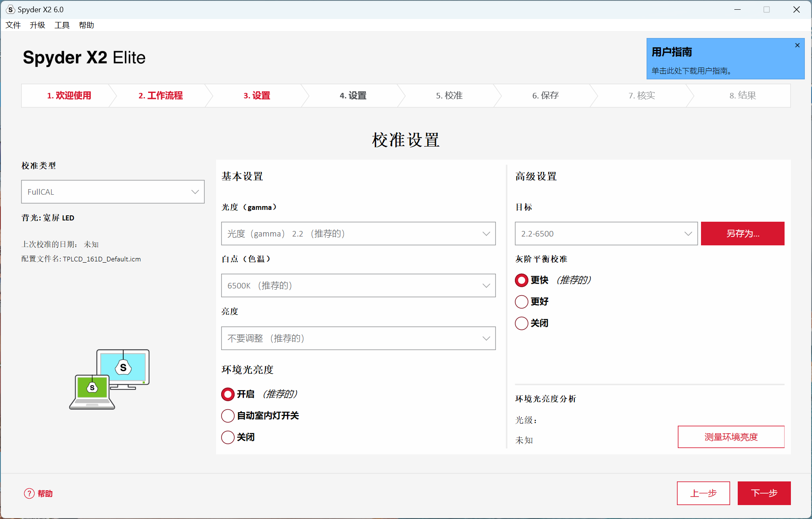Click the 未知 light level value
The image size is (812, 519).
[524, 440]
